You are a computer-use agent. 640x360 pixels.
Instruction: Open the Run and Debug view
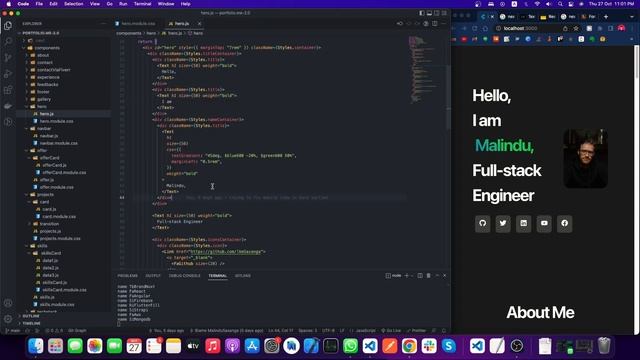(8, 73)
